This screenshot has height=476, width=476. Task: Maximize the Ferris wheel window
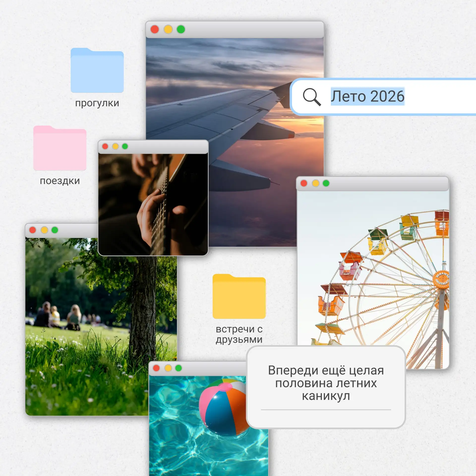326,183
